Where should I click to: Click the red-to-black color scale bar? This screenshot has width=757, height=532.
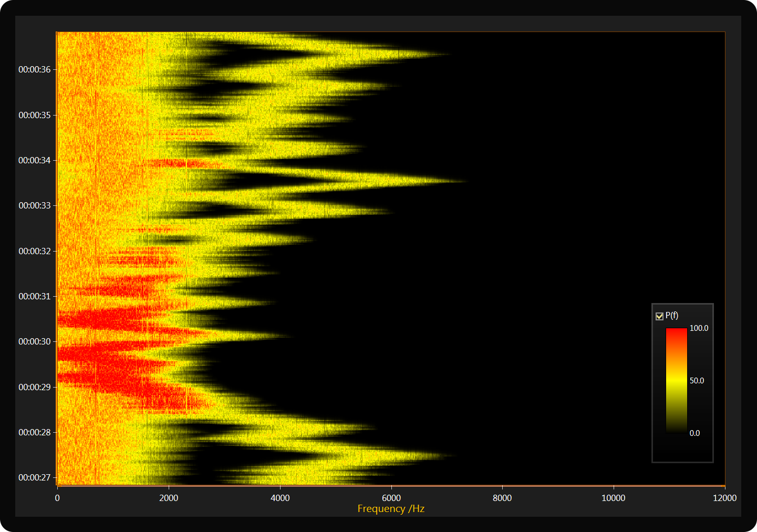[x=676, y=380]
